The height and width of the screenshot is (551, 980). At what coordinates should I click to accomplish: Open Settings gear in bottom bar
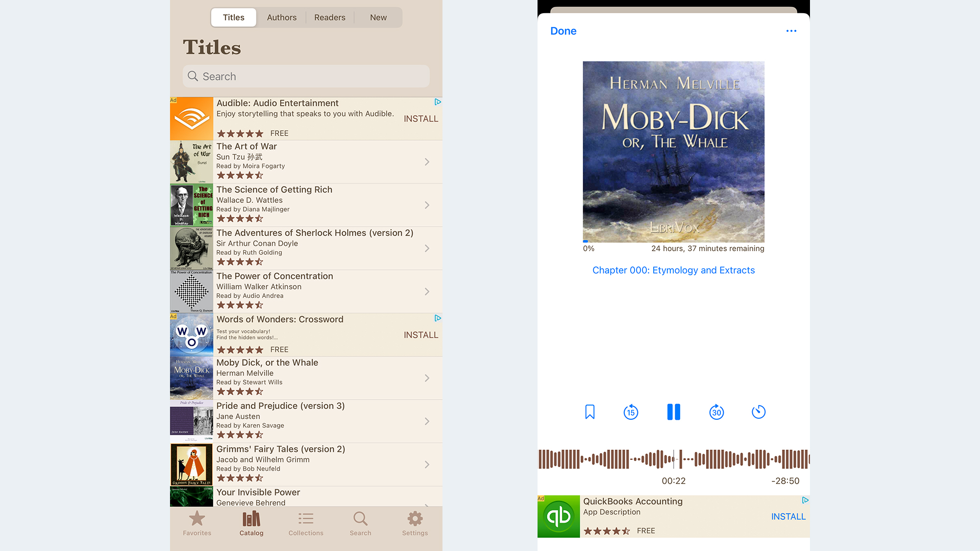click(415, 523)
